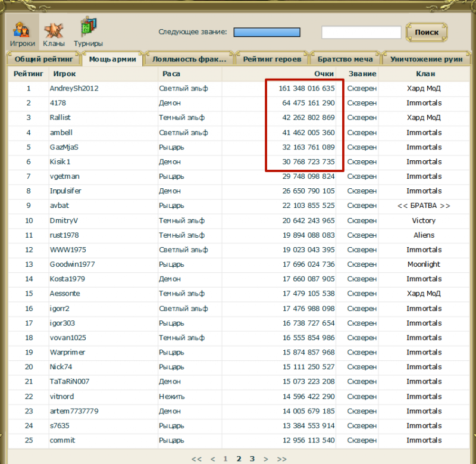Open the Кланы clans section icon
The width and height of the screenshot is (476, 464).
[54, 35]
